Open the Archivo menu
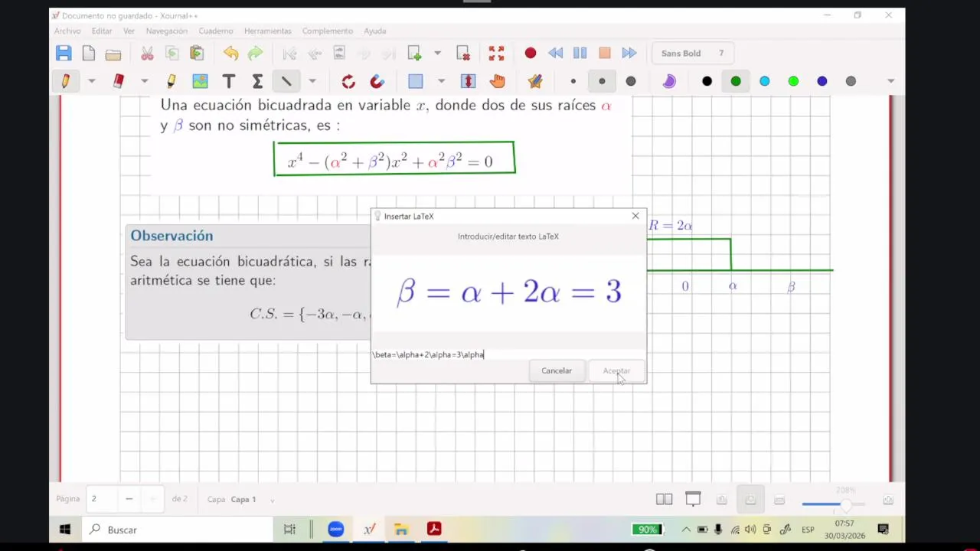This screenshot has height=551, width=980. pos(67,31)
